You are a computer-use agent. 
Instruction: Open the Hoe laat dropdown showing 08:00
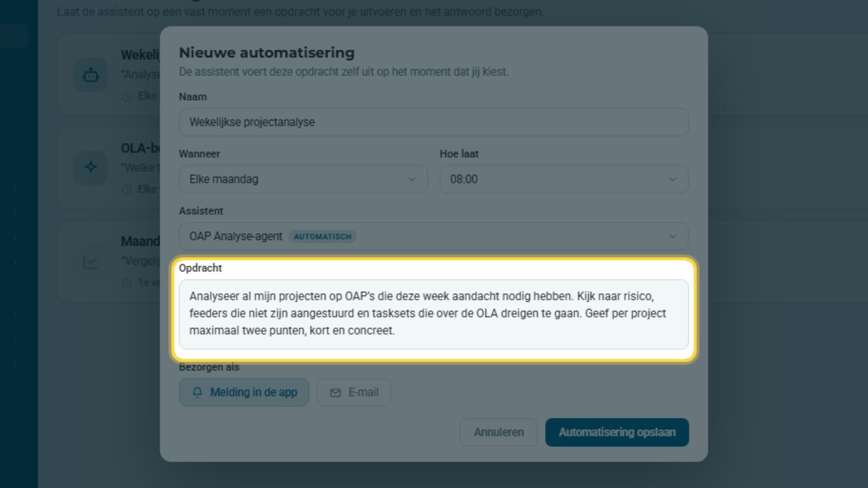pos(564,179)
